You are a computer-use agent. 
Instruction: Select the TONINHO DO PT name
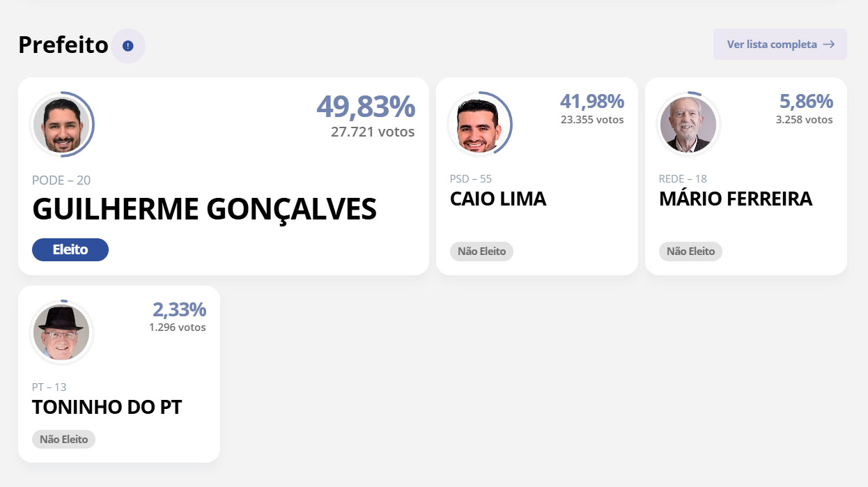coord(107,408)
